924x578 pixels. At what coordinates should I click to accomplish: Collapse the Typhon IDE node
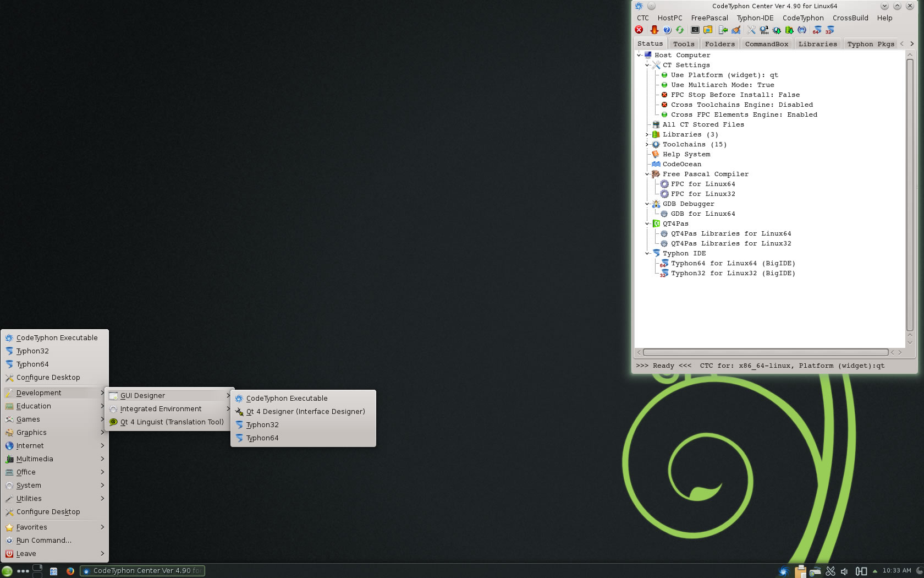click(x=647, y=253)
